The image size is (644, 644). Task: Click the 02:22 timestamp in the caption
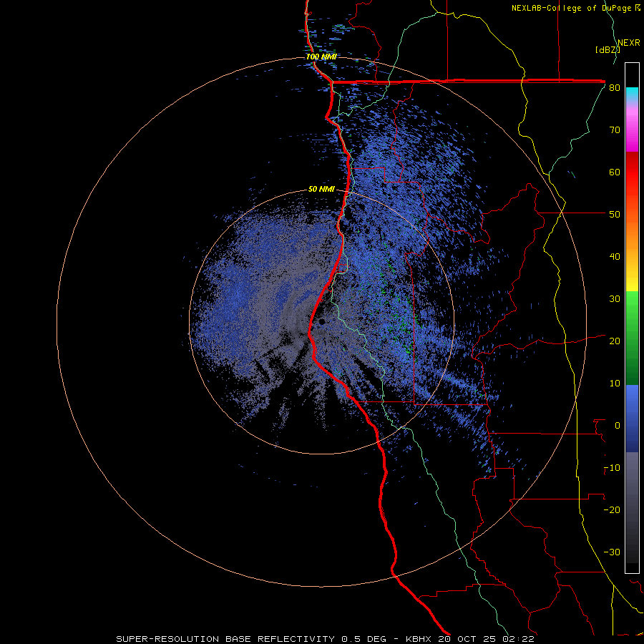point(519,639)
